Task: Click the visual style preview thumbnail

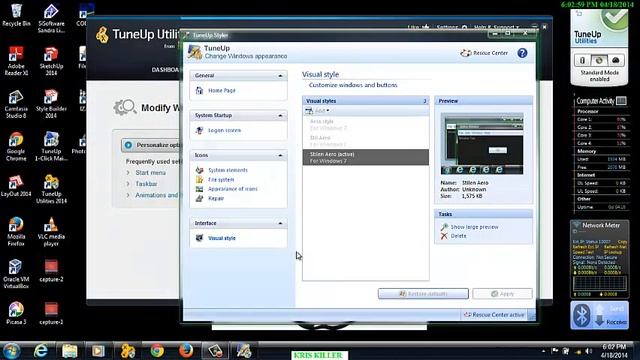Action: (x=482, y=144)
